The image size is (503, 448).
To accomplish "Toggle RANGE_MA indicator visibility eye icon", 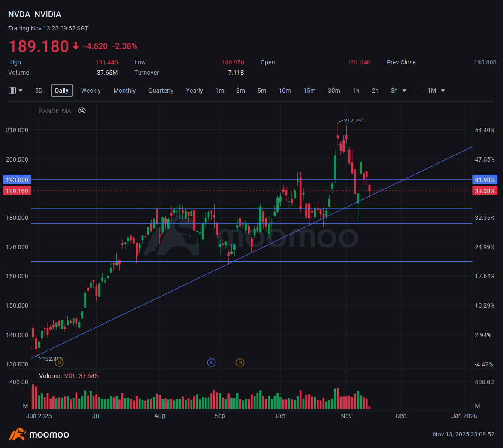I will pyautogui.click(x=82, y=111).
